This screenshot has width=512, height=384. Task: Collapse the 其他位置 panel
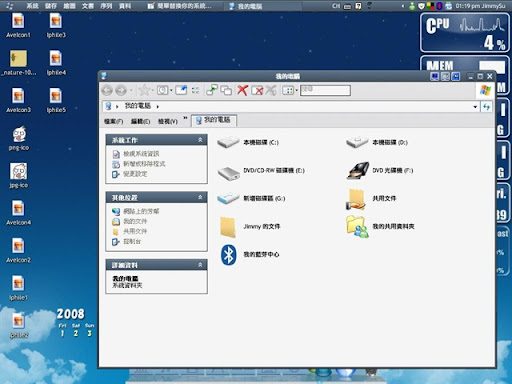coord(200,197)
